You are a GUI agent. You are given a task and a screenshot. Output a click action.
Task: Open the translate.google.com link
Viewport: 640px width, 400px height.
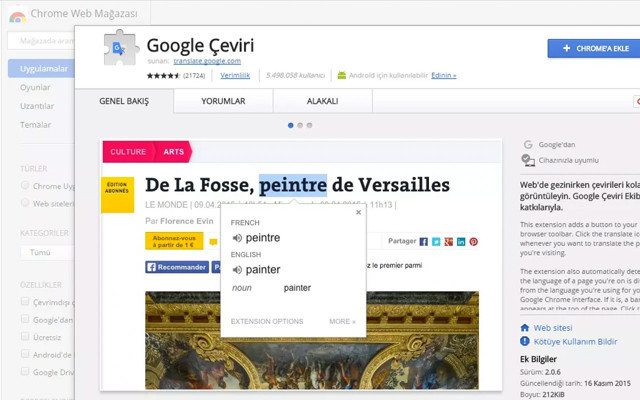click(207, 61)
